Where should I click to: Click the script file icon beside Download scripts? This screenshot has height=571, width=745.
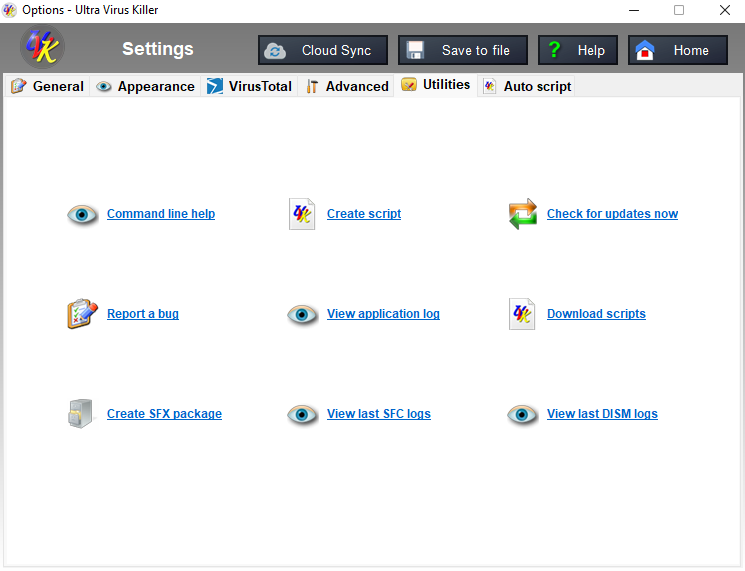522,314
